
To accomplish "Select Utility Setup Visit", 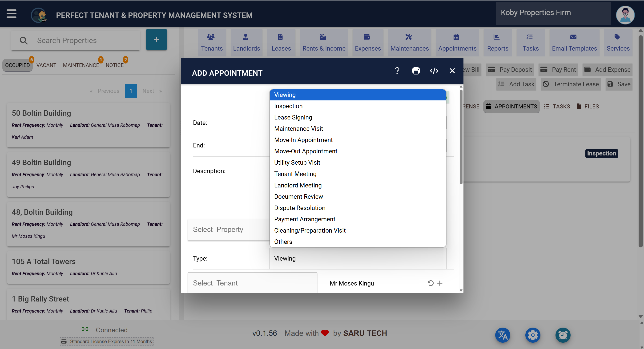I will (358, 162).
